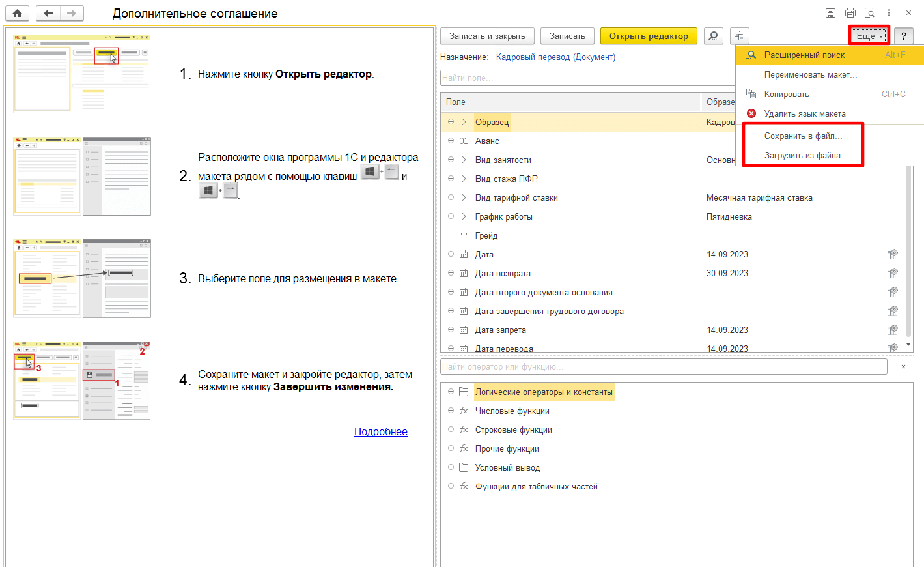Click the Записать button
The image size is (924, 567).
pos(567,36)
